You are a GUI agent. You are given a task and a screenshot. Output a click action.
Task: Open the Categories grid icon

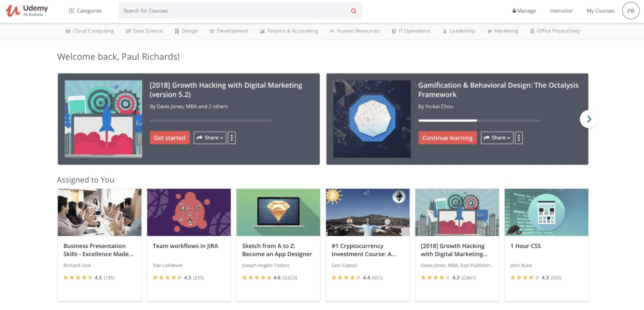point(71,11)
